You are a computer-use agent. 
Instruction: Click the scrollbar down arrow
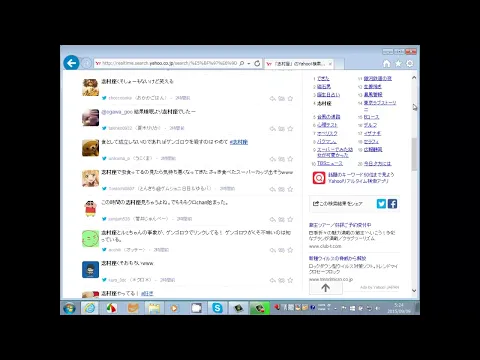click(x=414, y=290)
